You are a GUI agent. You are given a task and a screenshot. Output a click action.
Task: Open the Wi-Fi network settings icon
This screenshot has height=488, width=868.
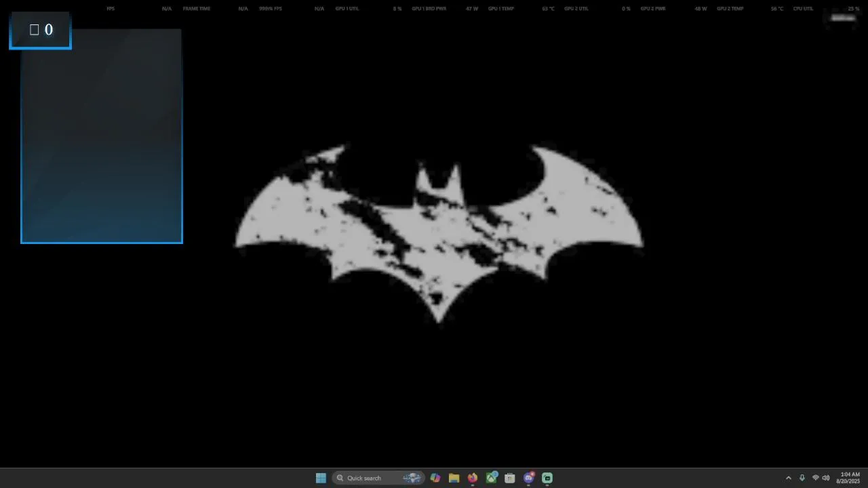[816, 478]
